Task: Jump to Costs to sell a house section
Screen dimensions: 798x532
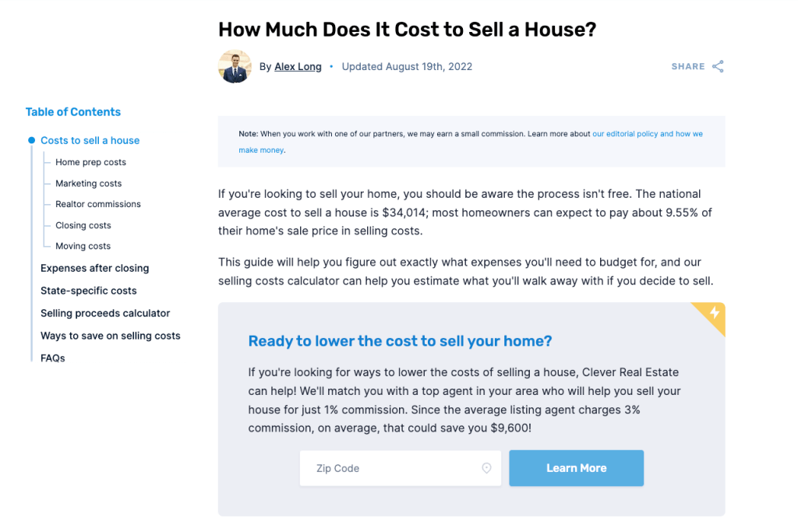Action: click(x=90, y=140)
